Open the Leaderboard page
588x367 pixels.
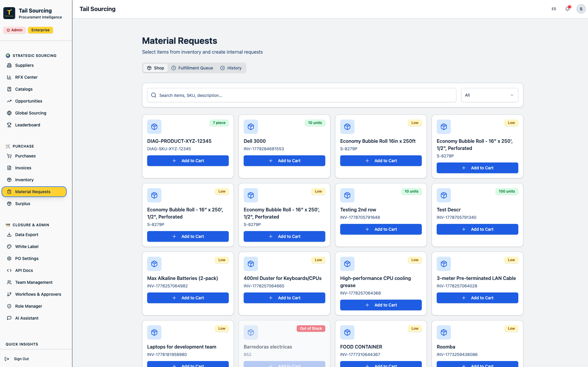[34, 125]
